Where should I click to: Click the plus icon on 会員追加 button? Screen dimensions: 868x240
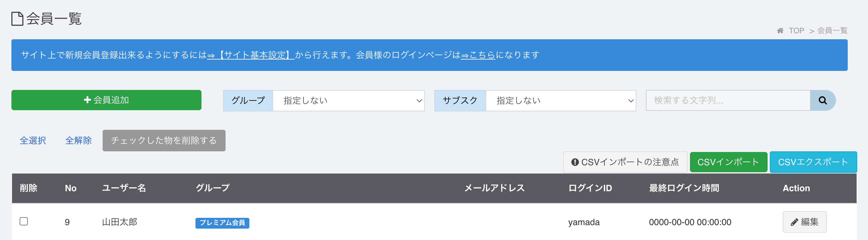pos(87,100)
